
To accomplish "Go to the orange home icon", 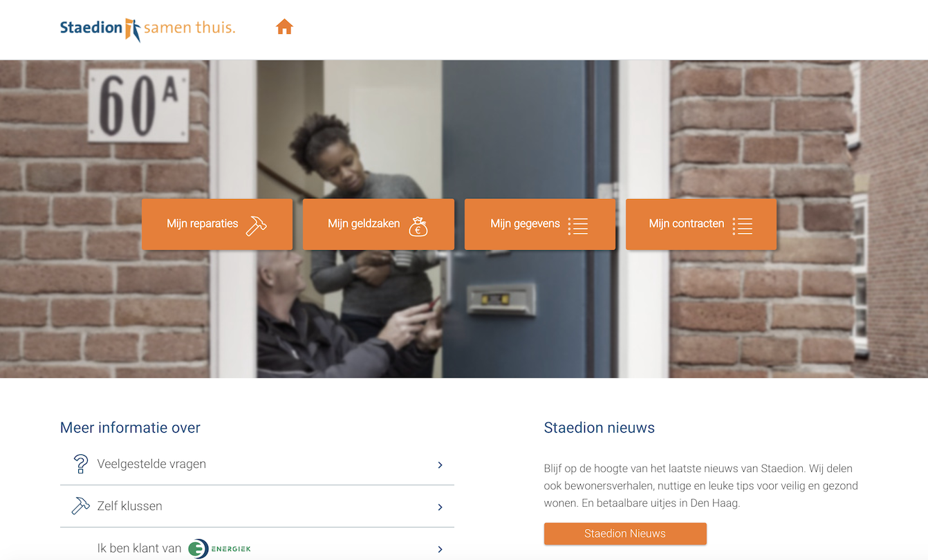I will point(284,27).
